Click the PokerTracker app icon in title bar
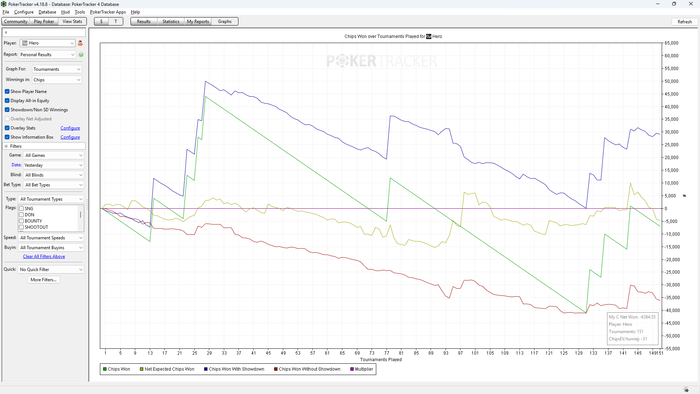Screen dimensions: 700x394 coord(4,4)
